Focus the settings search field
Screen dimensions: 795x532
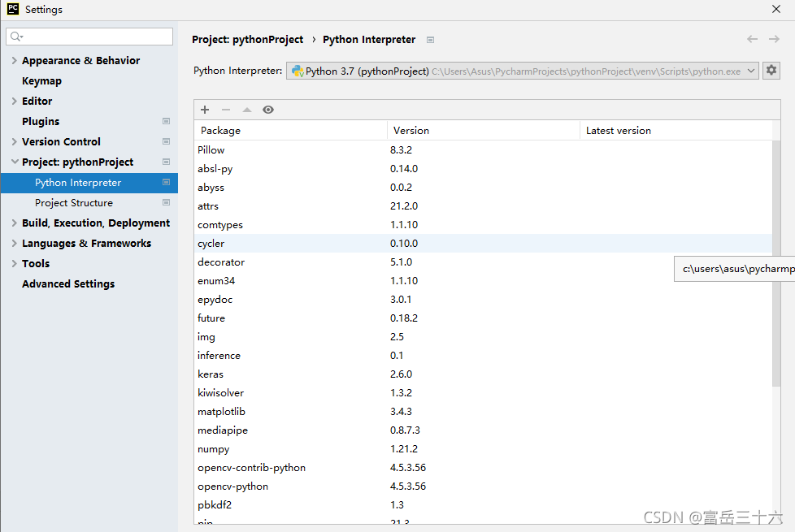[x=89, y=37]
